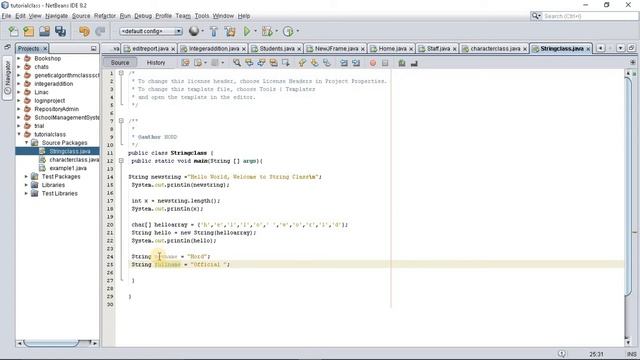Minimize the Projects panel window group
This screenshot has width=640, height=360.
(93, 49)
